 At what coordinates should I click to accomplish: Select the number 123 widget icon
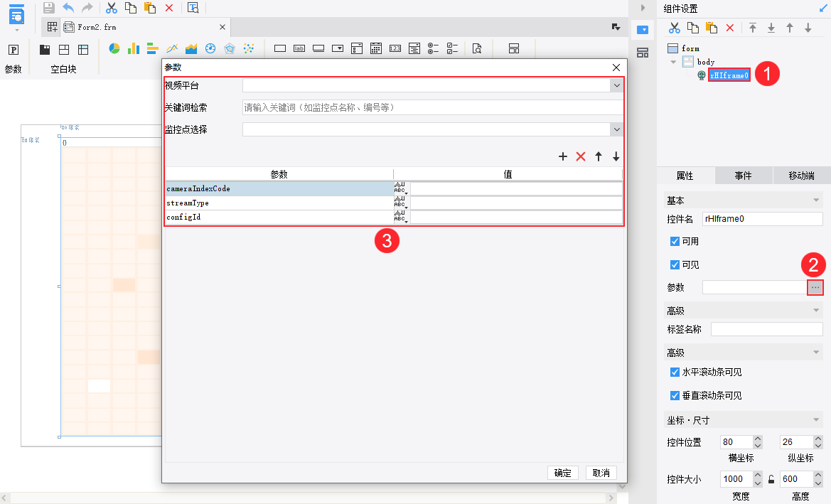pos(395,49)
